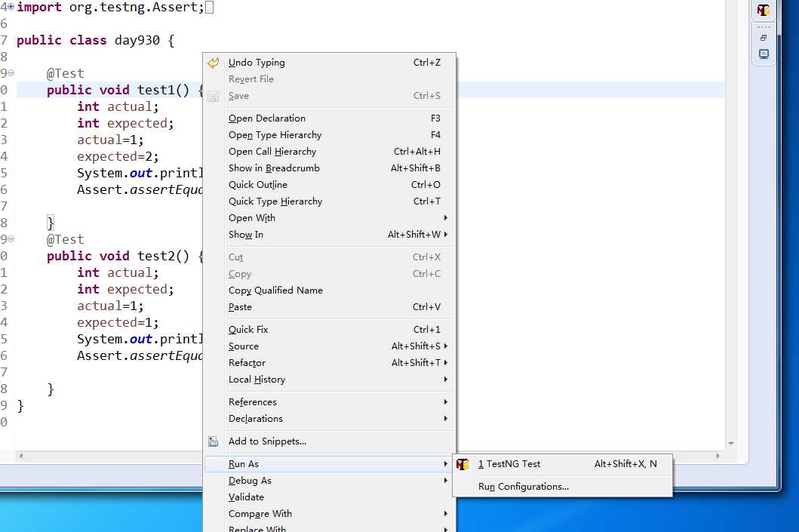The height and width of the screenshot is (532, 799).
Task: Open the TestNG perspective icon at top right
Action: click(x=763, y=10)
